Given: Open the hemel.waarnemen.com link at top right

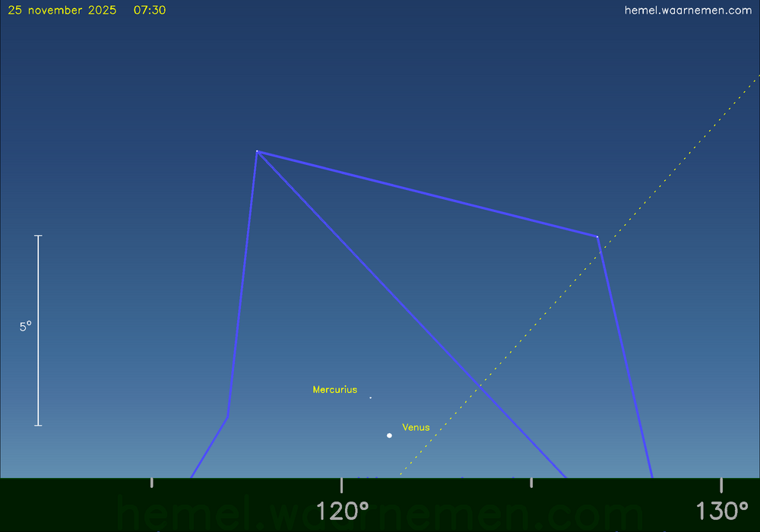Looking at the screenshot, I should 687,11.
